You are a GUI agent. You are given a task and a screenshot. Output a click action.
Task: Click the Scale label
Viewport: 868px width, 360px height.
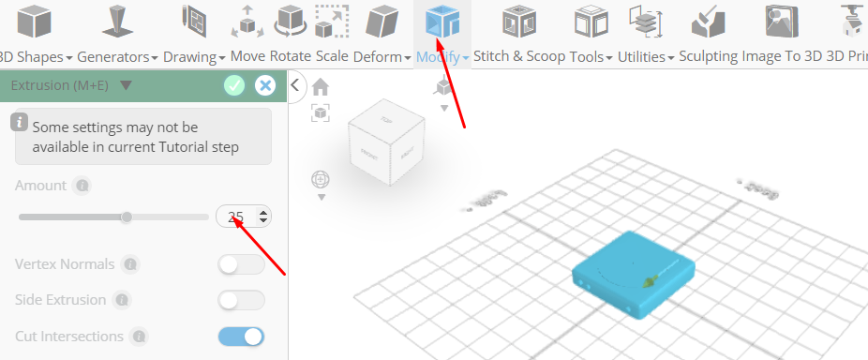click(x=332, y=56)
